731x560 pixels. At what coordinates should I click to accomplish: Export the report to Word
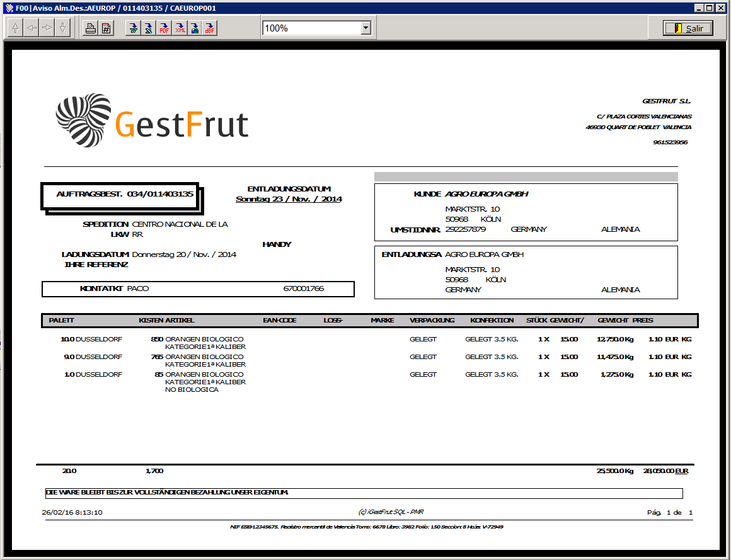pos(133,28)
